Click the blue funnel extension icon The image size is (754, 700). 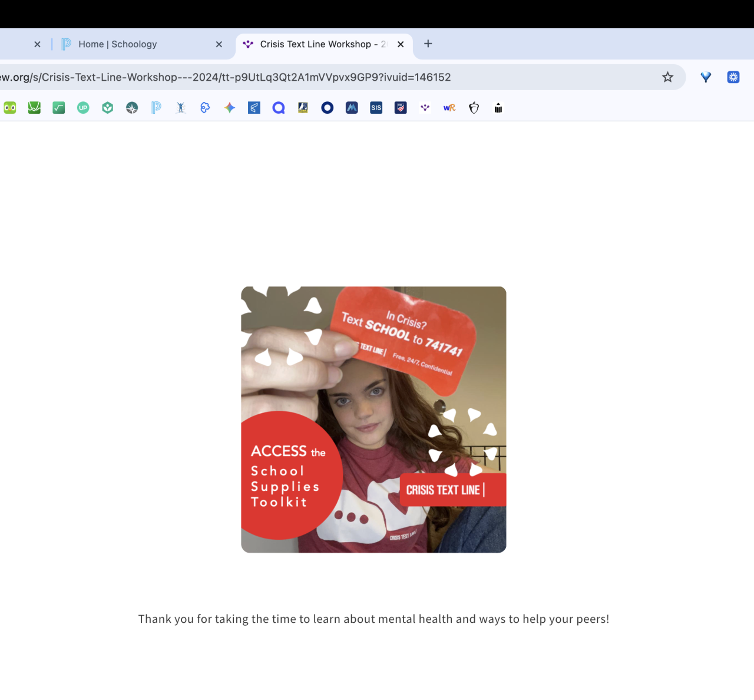pyautogui.click(x=706, y=77)
